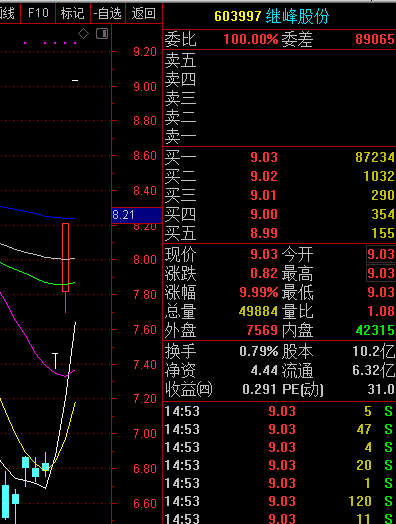Select the trade tick with volume 5

[279, 411]
